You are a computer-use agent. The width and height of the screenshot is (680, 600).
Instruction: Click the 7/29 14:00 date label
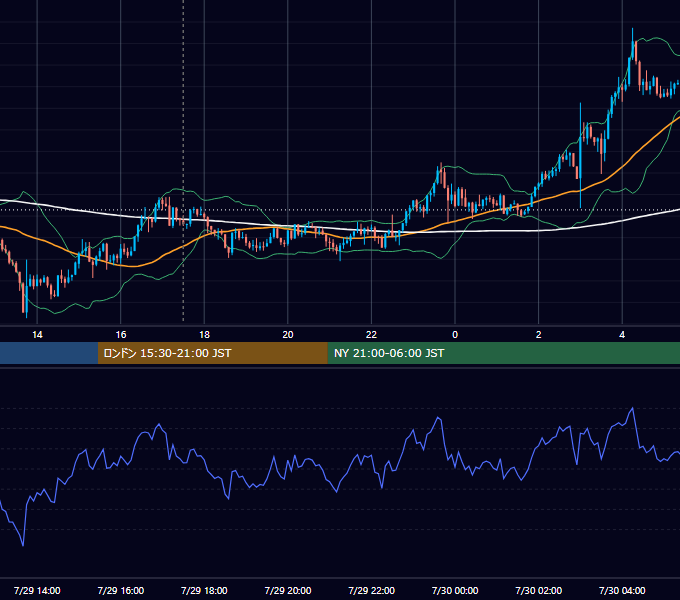click(x=37, y=590)
